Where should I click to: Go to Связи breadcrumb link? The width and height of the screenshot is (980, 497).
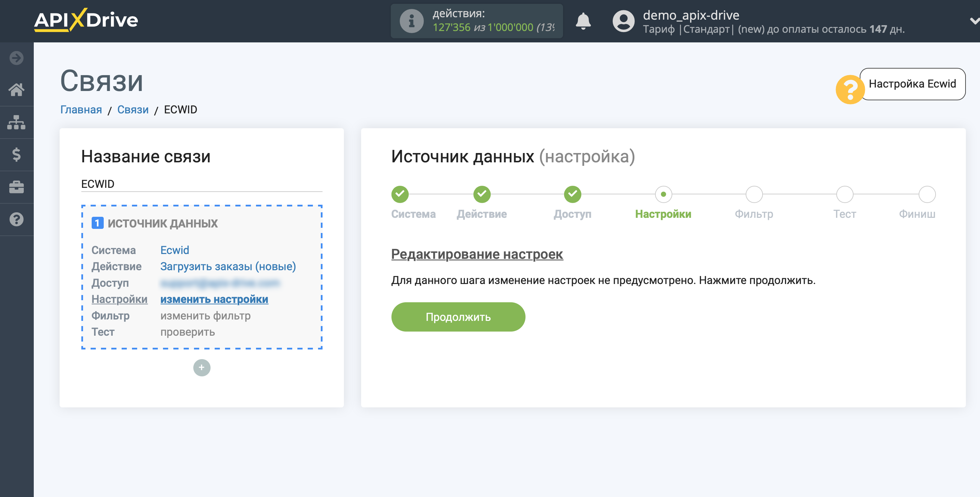click(x=133, y=110)
